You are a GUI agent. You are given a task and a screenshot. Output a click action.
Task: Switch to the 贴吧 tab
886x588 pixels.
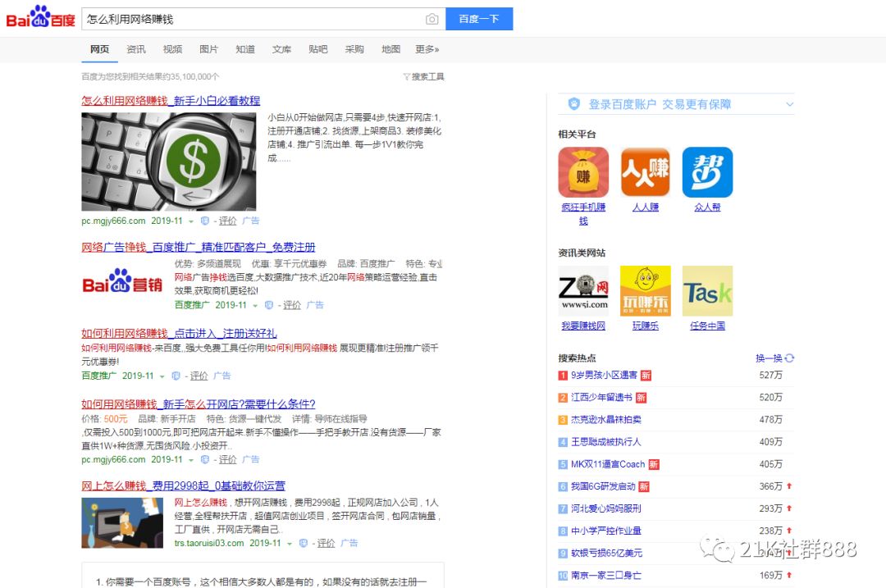point(318,50)
